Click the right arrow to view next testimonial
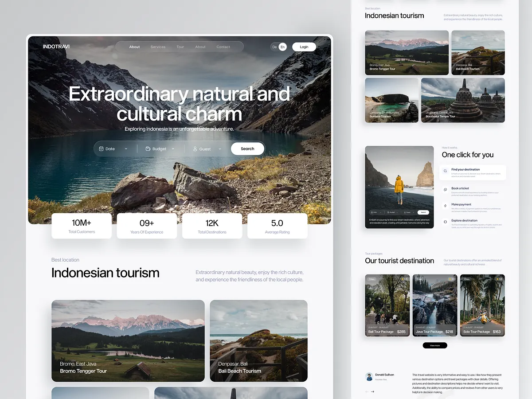 coord(372,391)
